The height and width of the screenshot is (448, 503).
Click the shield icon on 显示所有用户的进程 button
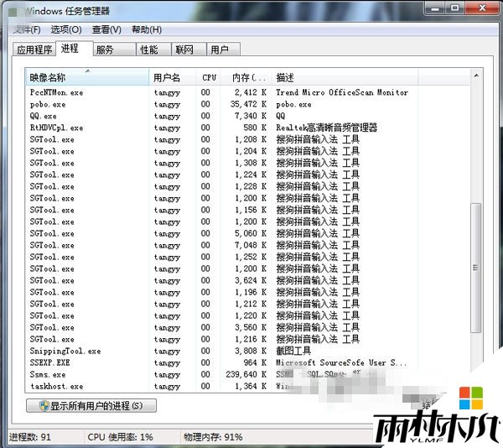click(44, 406)
